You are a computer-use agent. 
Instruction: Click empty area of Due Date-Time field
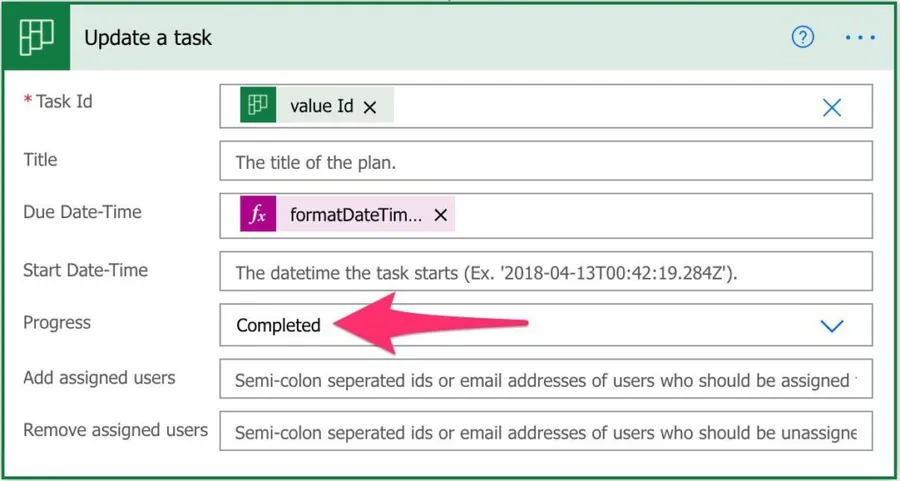(660, 215)
